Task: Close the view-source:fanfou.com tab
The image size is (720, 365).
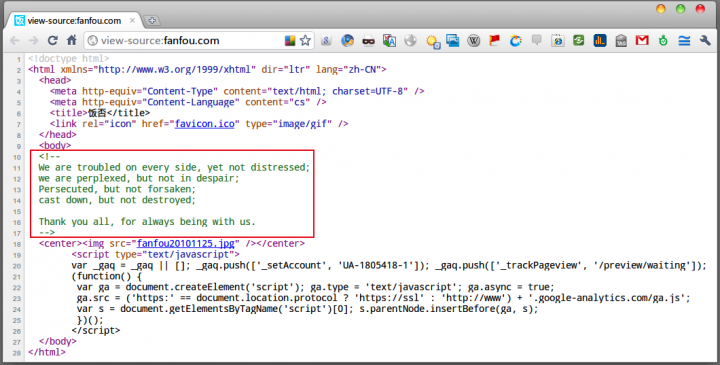Action: click(132, 21)
